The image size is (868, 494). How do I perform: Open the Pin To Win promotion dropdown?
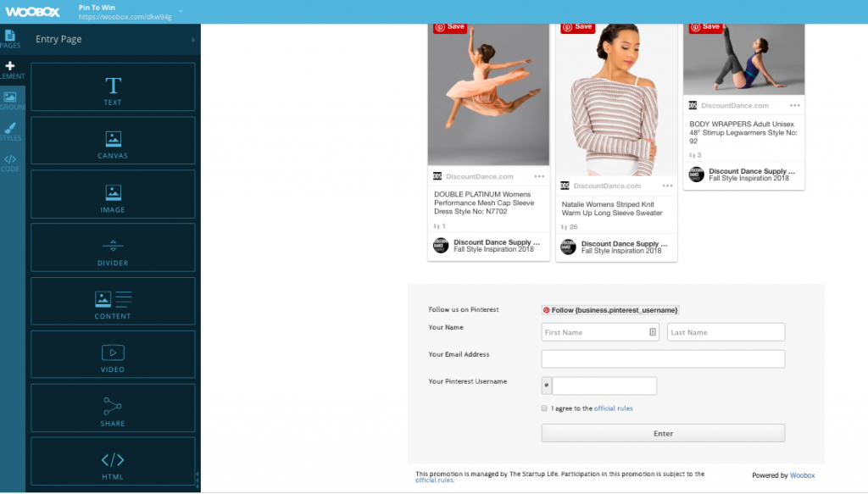(181, 11)
